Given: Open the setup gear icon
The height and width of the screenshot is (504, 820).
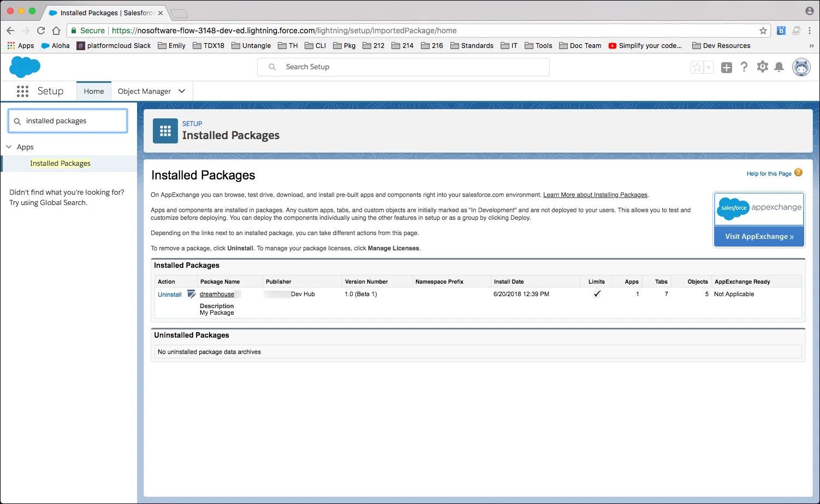Looking at the screenshot, I should [x=763, y=67].
